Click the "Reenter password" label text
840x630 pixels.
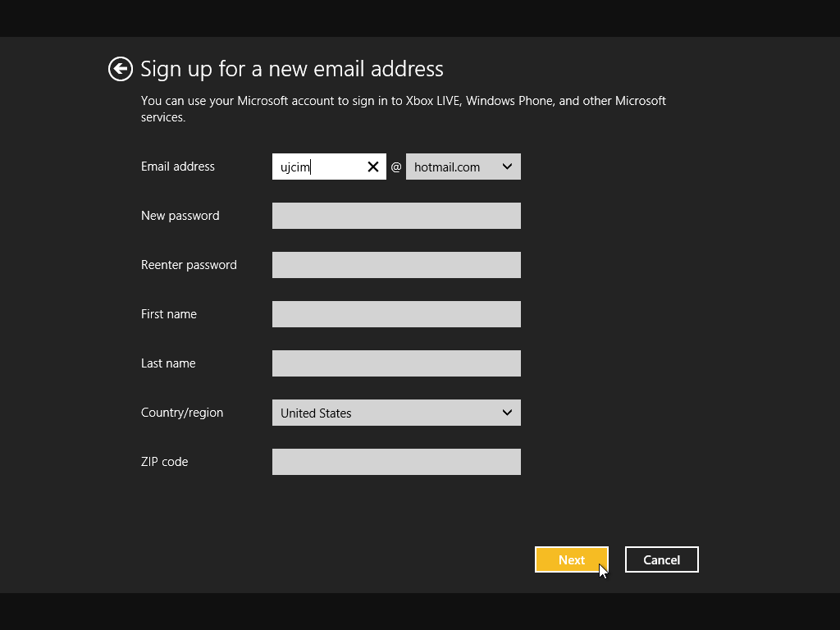pos(189,265)
